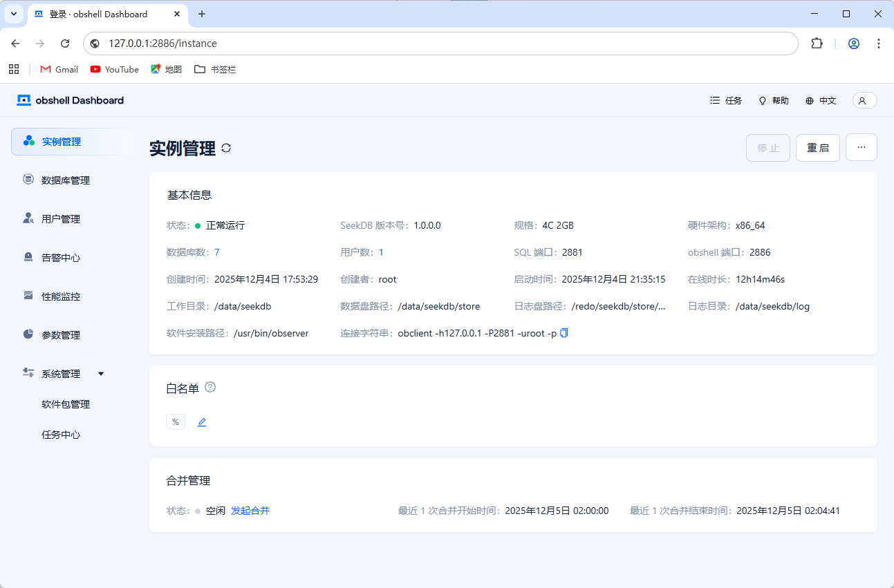This screenshot has height=588, width=894.
Task: Click the 发起合并 link
Action: coord(250,511)
